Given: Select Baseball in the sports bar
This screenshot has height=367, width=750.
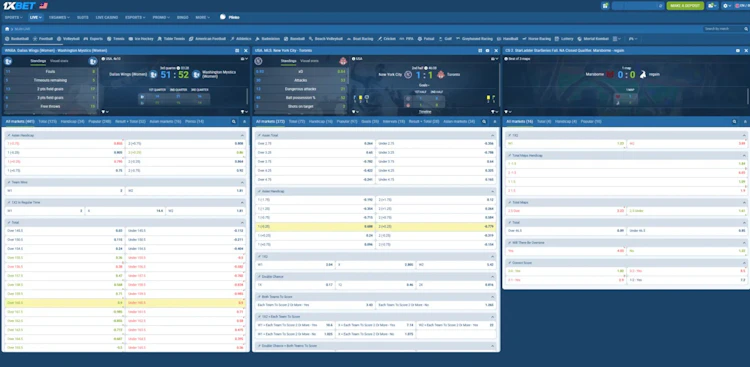Looking at the screenshot, I should click(x=294, y=39).
